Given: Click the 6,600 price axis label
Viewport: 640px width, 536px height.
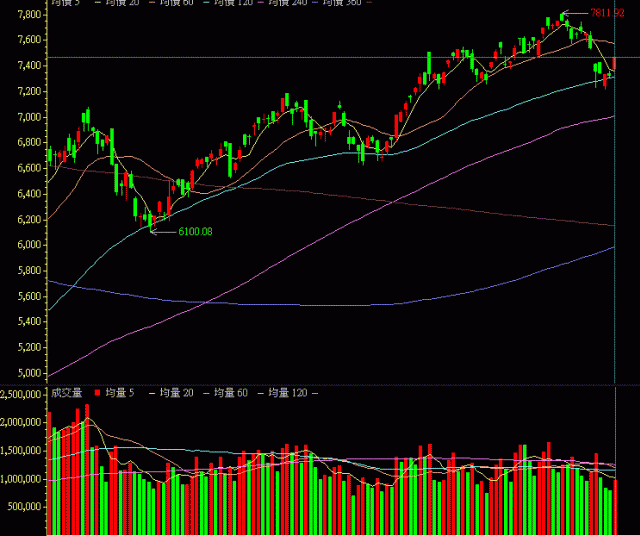Looking at the screenshot, I should click(x=29, y=168).
